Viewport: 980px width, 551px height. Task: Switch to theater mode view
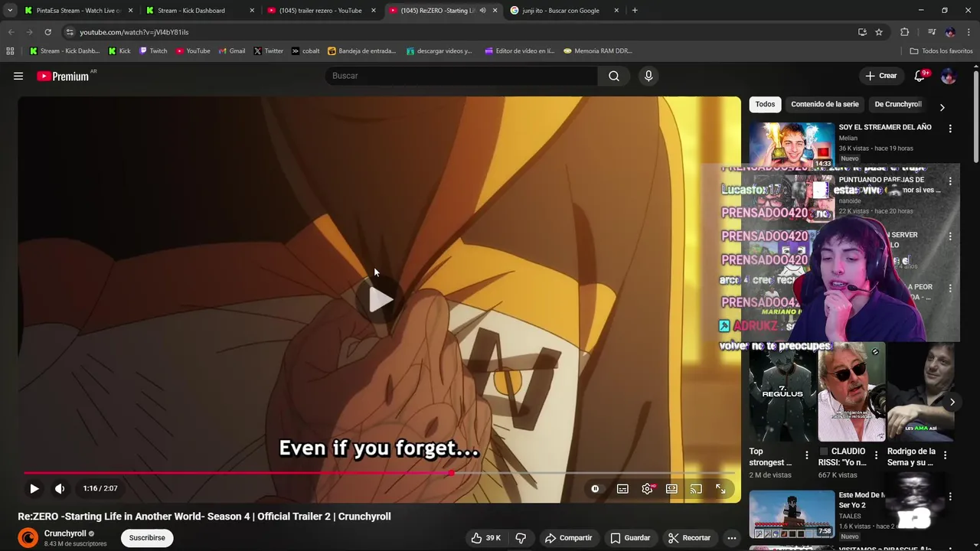click(671, 488)
